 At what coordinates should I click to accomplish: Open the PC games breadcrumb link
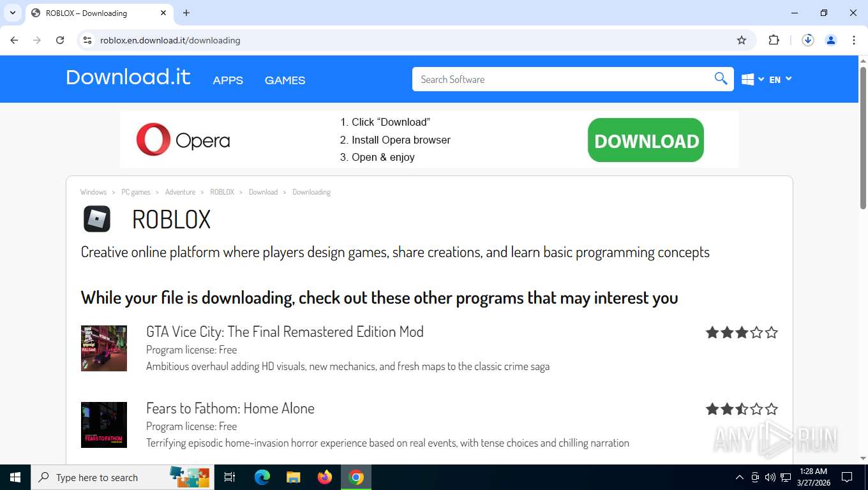136,192
